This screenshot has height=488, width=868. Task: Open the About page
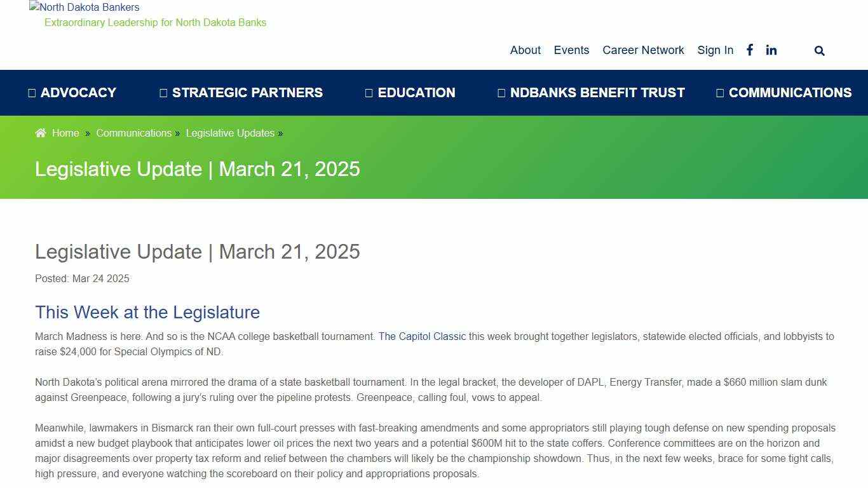(x=525, y=50)
